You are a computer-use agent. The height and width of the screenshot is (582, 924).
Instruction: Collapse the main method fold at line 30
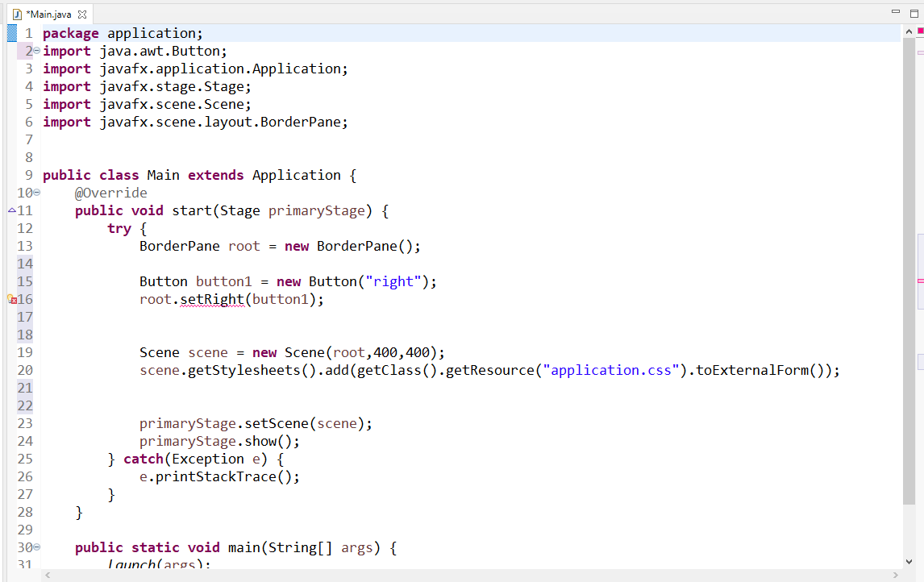[x=36, y=547]
